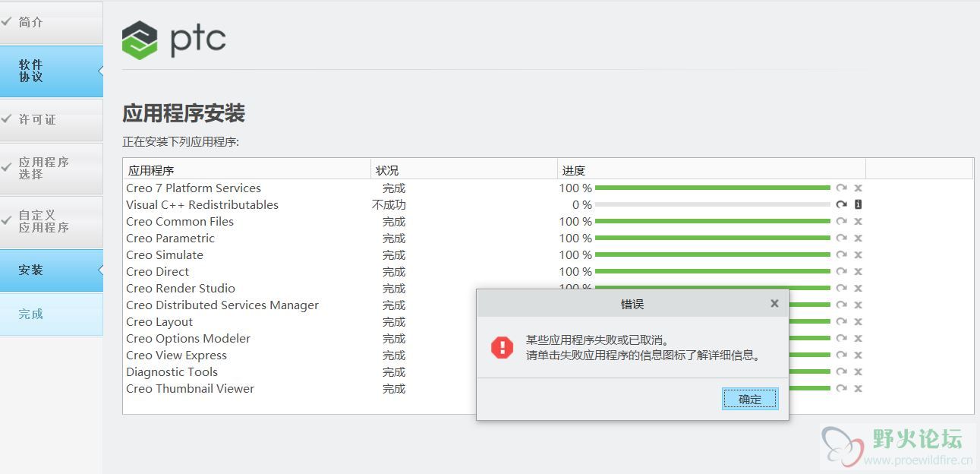Select the Visual C++ Redistributables row name
The width and height of the screenshot is (980, 474).
(x=202, y=204)
